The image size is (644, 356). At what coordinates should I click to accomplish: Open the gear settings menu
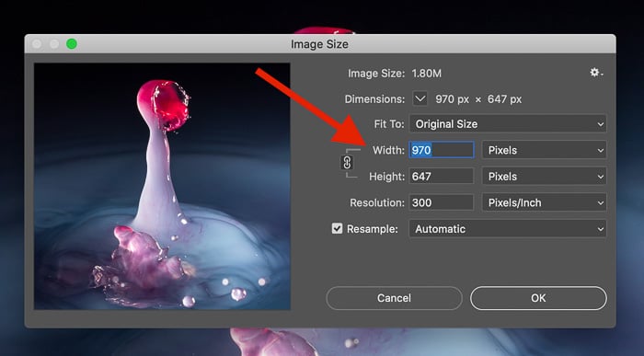[596, 73]
